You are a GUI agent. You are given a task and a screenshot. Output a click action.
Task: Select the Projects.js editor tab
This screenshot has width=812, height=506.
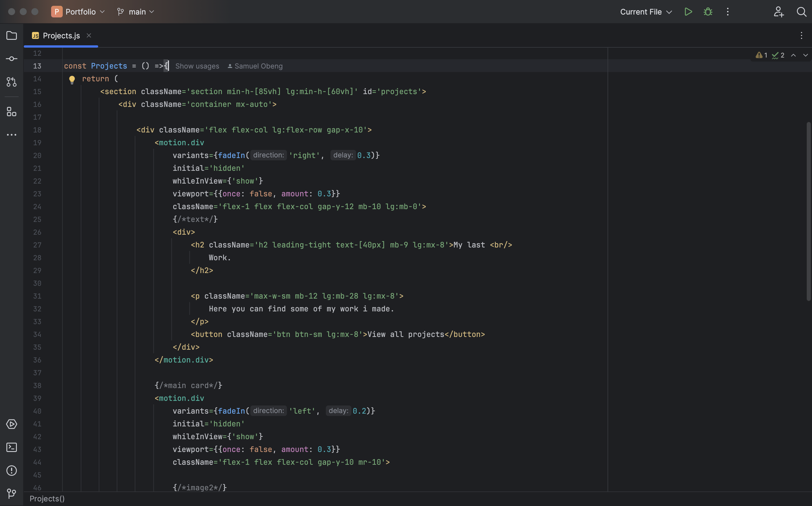(61, 35)
